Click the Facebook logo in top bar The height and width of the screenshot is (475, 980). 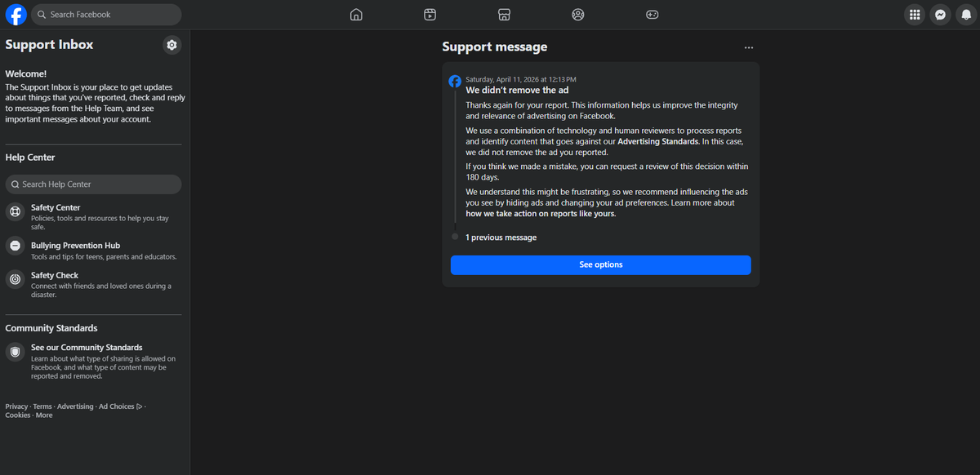pos(16,15)
